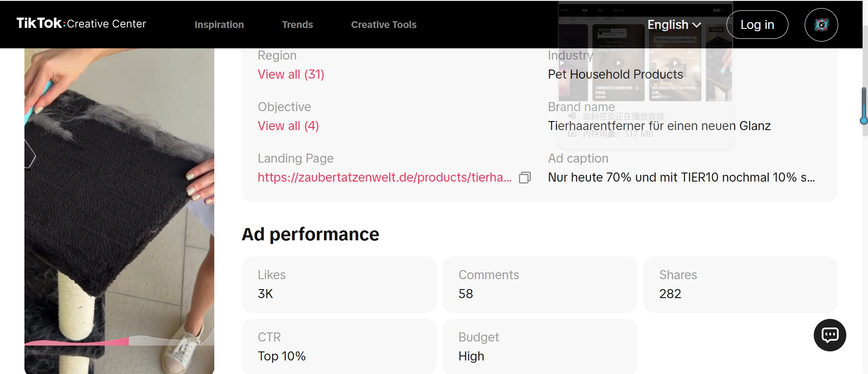This screenshot has height=374, width=868.
Task: Open the Trends menu
Action: [297, 25]
